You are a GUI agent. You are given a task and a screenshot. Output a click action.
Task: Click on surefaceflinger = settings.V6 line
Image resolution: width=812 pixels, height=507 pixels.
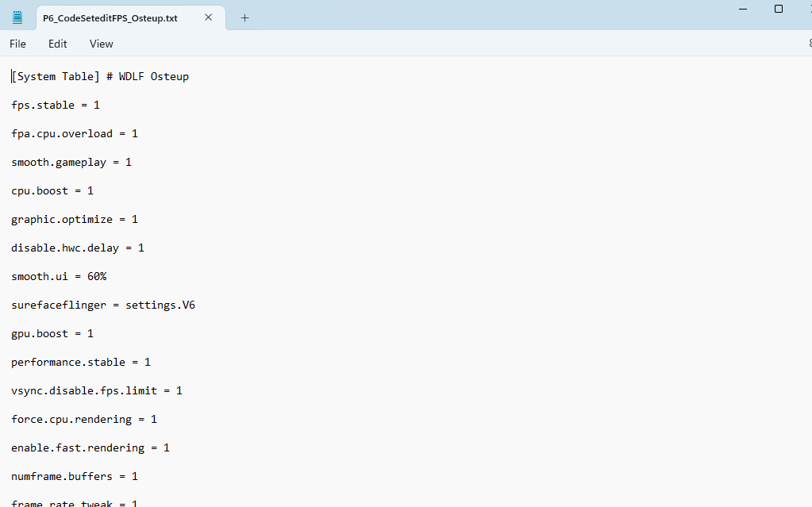coord(103,305)
